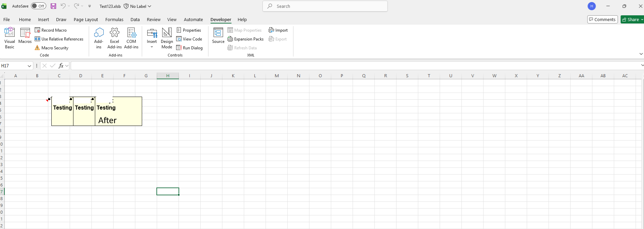This screenshot has height=229, width=644.
Task: Open the Redo history dropdown
Action: coord(82,6)
